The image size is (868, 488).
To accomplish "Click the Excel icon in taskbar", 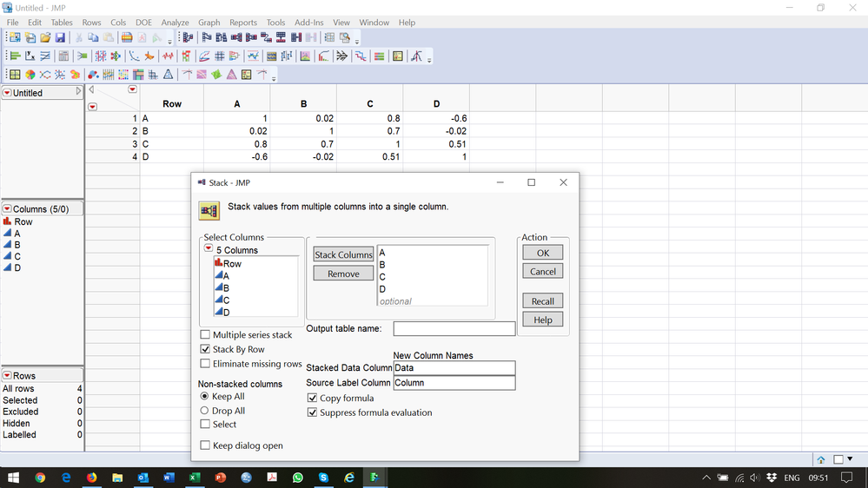I will [x=195, y=477].
